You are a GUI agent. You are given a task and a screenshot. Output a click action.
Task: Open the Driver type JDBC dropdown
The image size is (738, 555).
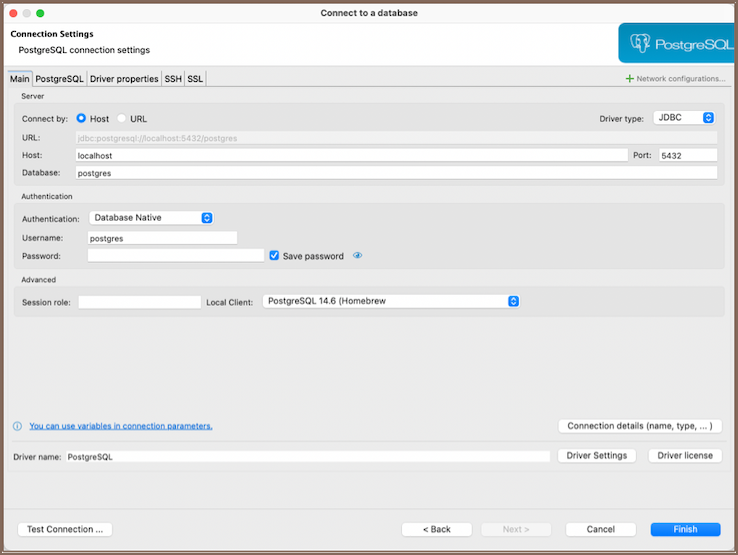684,118
